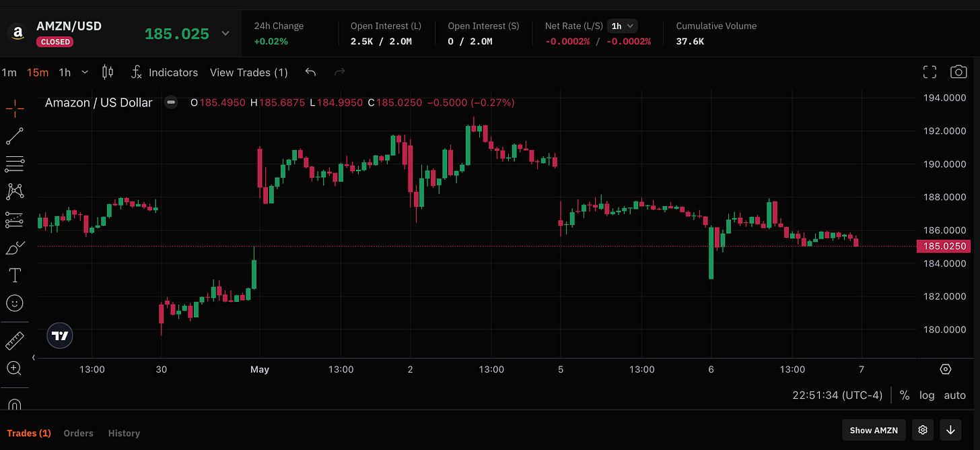Click the 30 date label on time axis
The image size is (980, 450).
tap(161, 369)
